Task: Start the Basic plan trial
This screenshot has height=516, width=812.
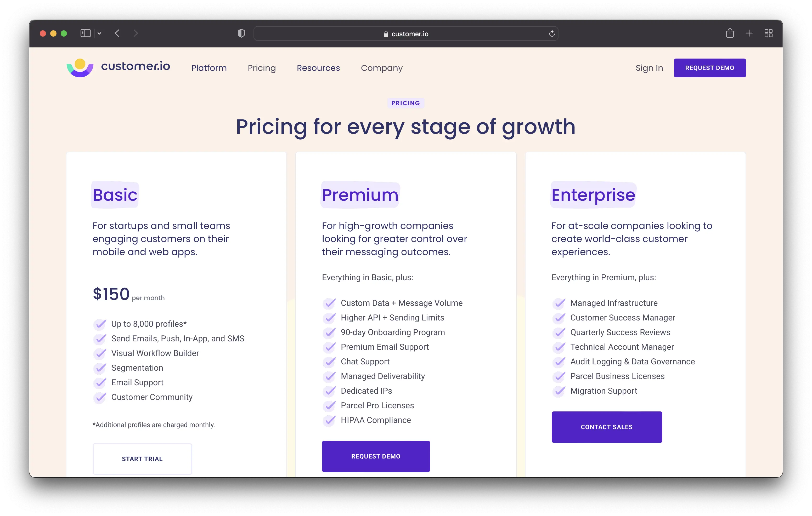Action: point(142,459)
